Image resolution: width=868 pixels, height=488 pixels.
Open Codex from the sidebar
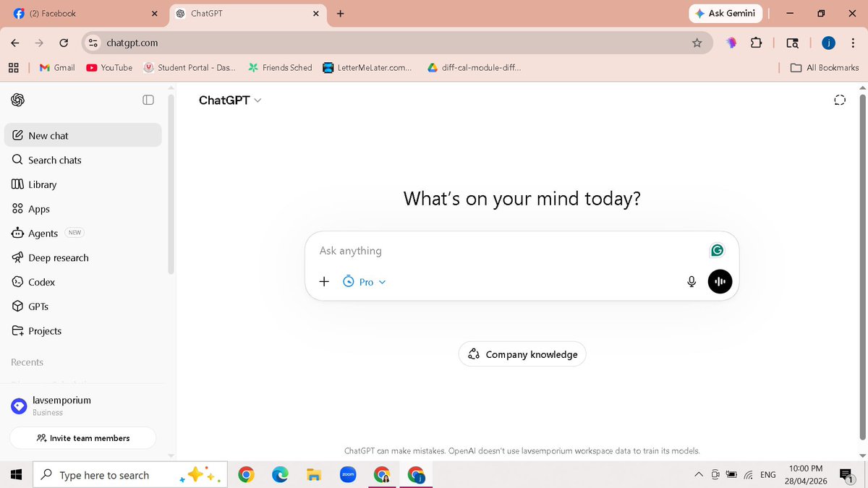tap(83, 282)
